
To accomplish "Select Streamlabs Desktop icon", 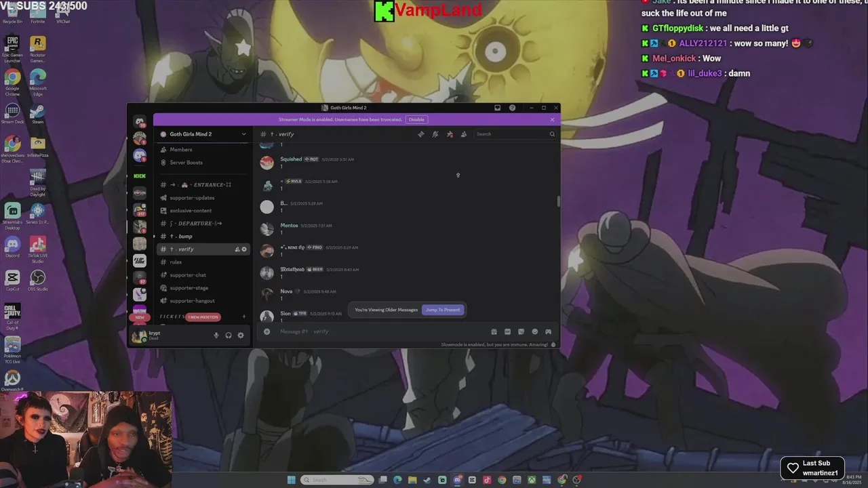I will click(x=12, y=216).
